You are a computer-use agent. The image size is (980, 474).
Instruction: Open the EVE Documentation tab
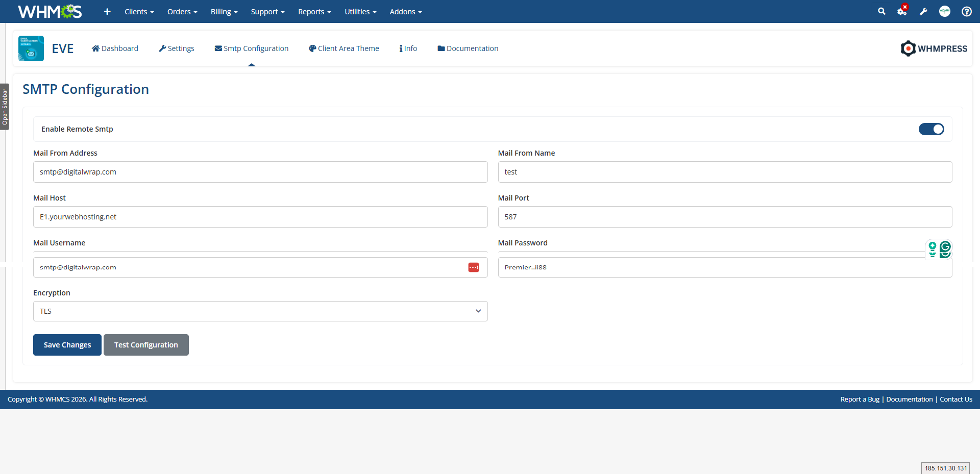[x=468, y=48]
